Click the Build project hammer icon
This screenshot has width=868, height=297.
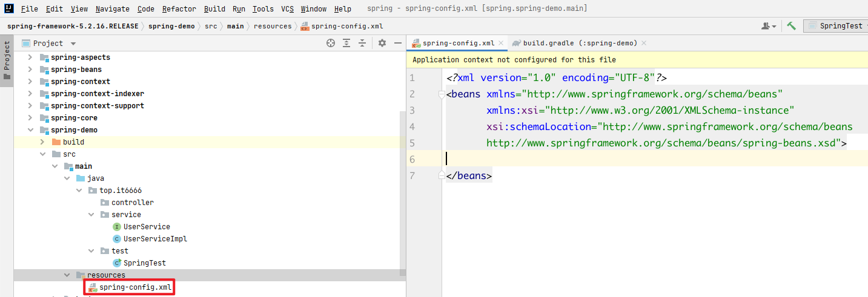[791, 26]
